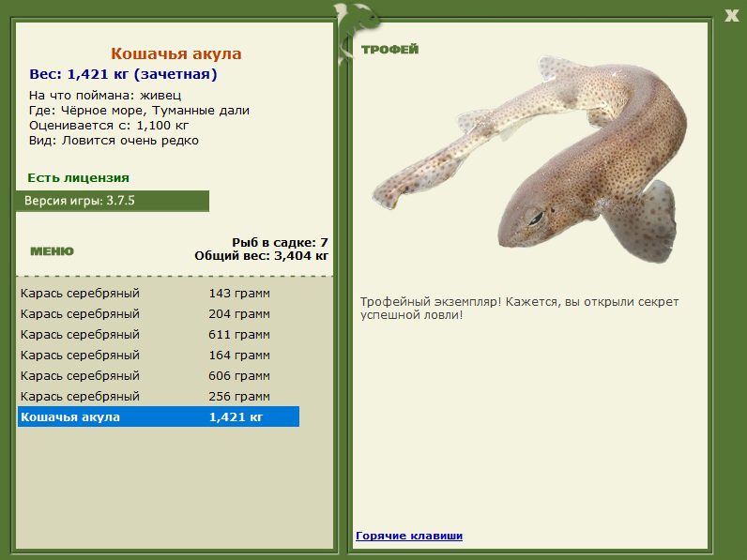Click Оценивается с: 1,100 кг line
The width and height of the screenshot is (747, 560).
click(109, 126)
